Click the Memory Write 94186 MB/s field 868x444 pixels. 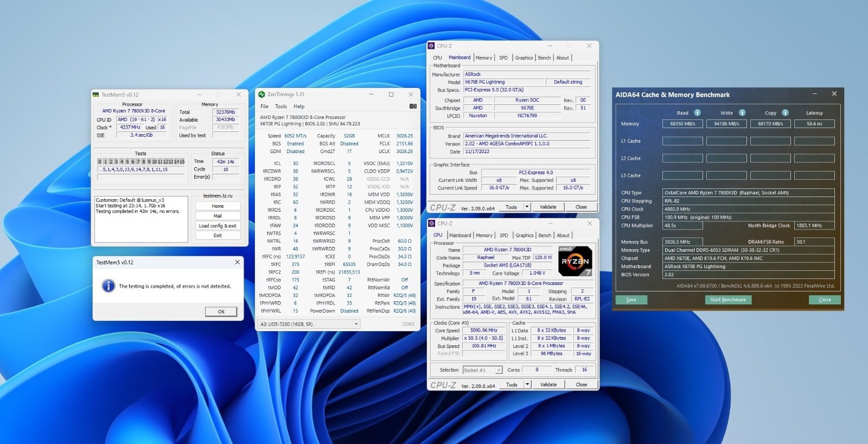[x=726, y=124]
